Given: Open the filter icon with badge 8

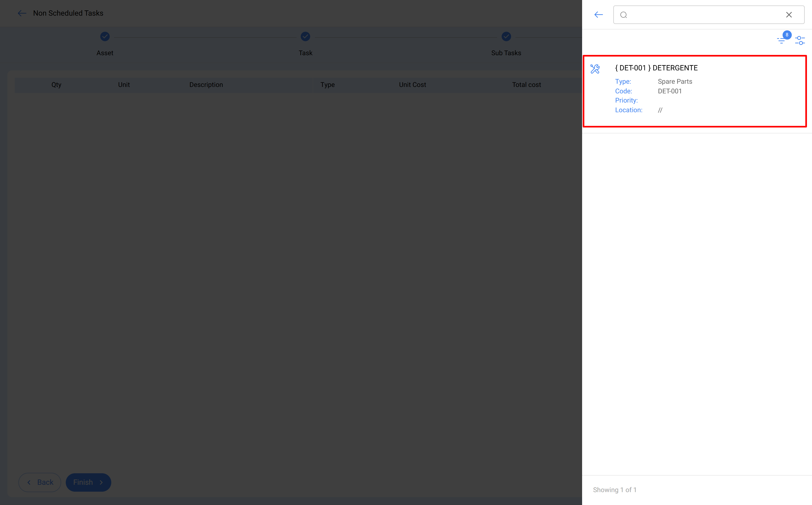Looking at the screenshot, I should click(781, 40).
